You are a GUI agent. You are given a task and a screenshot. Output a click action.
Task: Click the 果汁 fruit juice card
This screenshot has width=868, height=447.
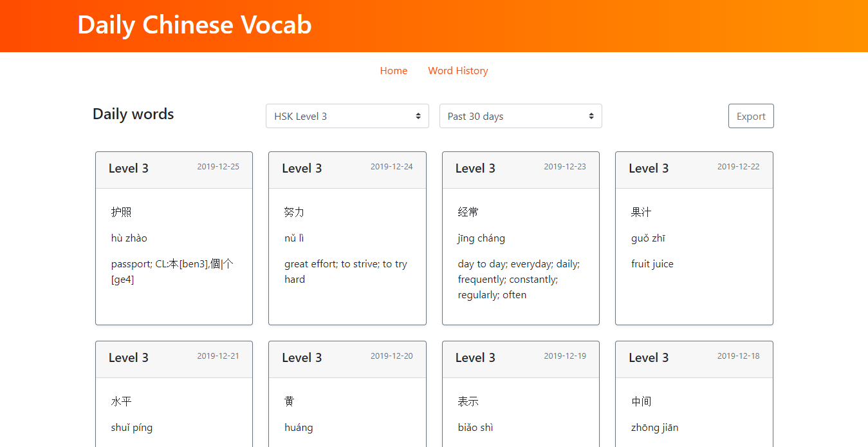tap(694, 256)
